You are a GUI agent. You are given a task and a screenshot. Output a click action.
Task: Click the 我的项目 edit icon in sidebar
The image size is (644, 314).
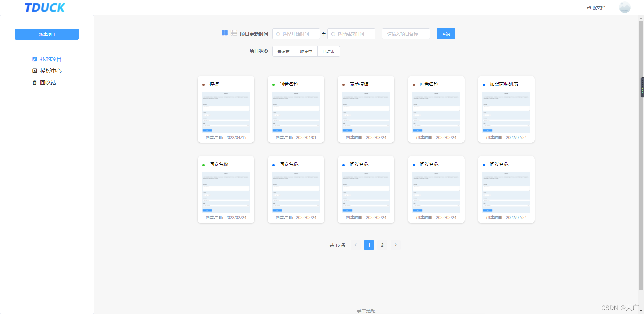(x=35, y=59)
